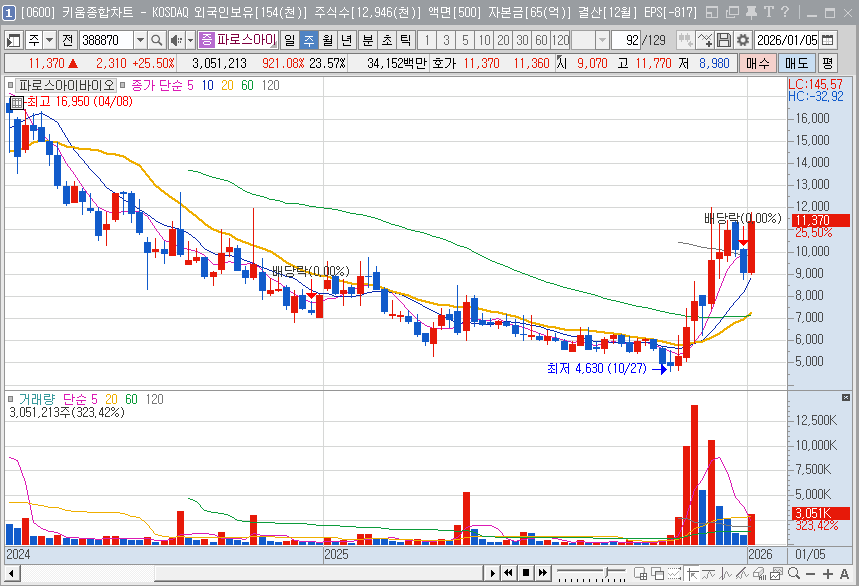The image size is (859, 586).
Task: Click the 전 button beside market selector
Action: click(67, 40)
